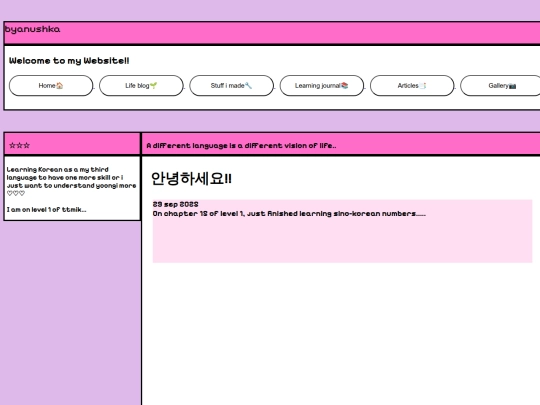This screenshot has width=540, height=405.
Task: Click the 23 sep journal date
Action: (x=175, y=204)
